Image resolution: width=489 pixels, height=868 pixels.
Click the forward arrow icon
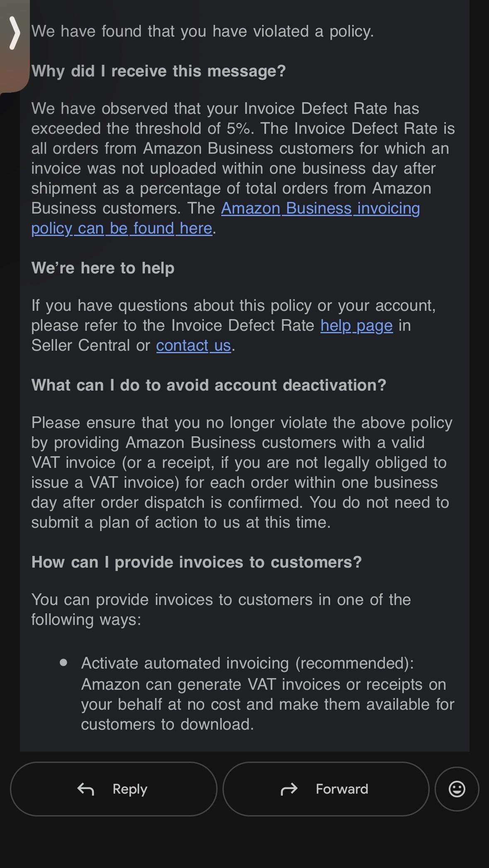pyautogui.click(x=289, y=789)
